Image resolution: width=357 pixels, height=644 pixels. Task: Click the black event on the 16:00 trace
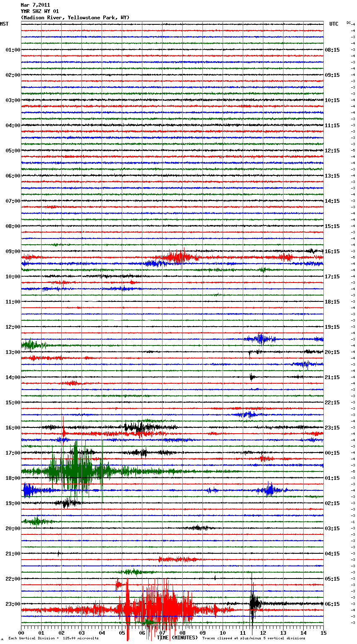coord(141,427)
